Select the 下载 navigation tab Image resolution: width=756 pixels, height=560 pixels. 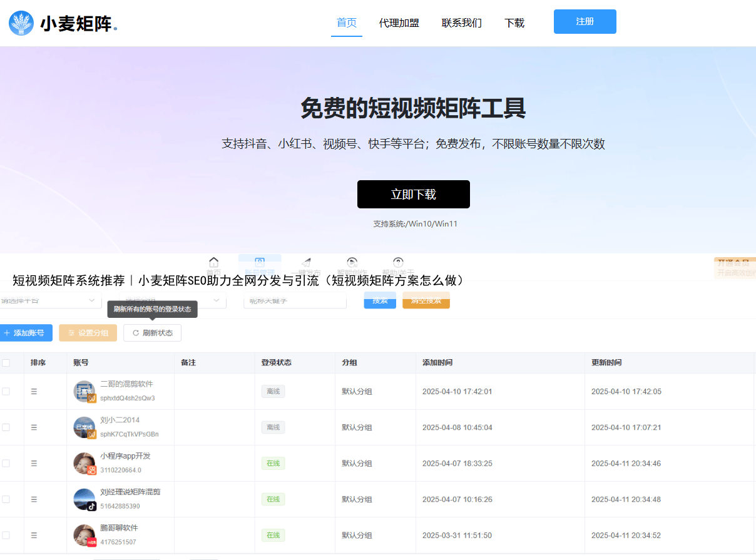tap(514, 23)
